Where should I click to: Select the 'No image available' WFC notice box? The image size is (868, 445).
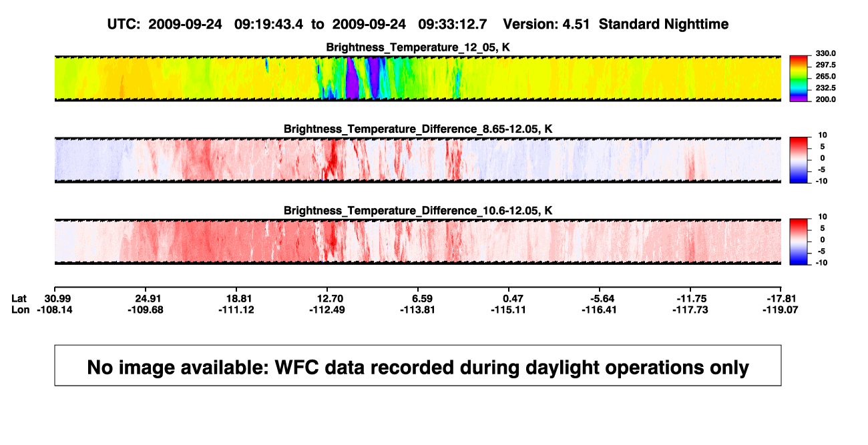[418, 366]
